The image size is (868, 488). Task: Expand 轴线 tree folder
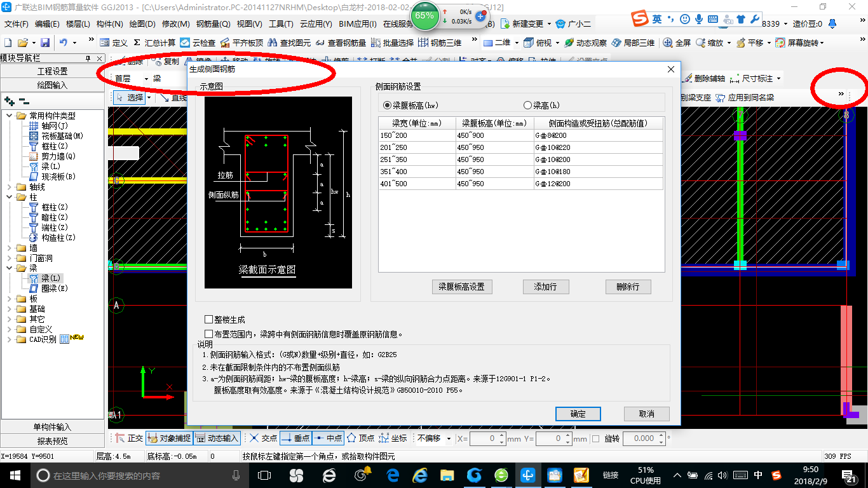10,187
